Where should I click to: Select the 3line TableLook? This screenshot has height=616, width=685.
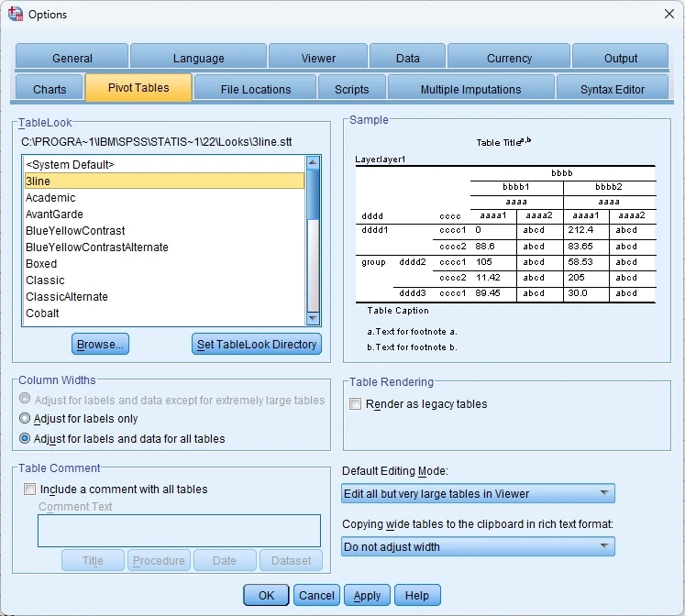(x=165, y=181)
